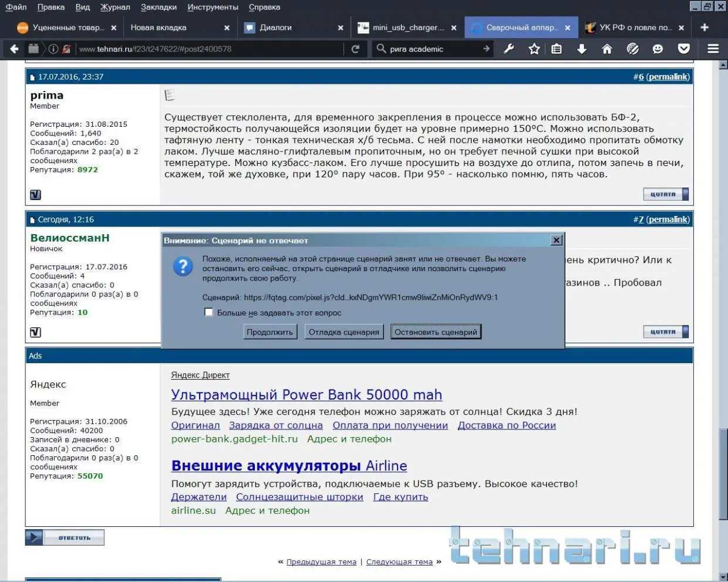Screen dimensions: 728x582
Task: Click the Остановить сценарий button
Action: (x=436, y=332)
